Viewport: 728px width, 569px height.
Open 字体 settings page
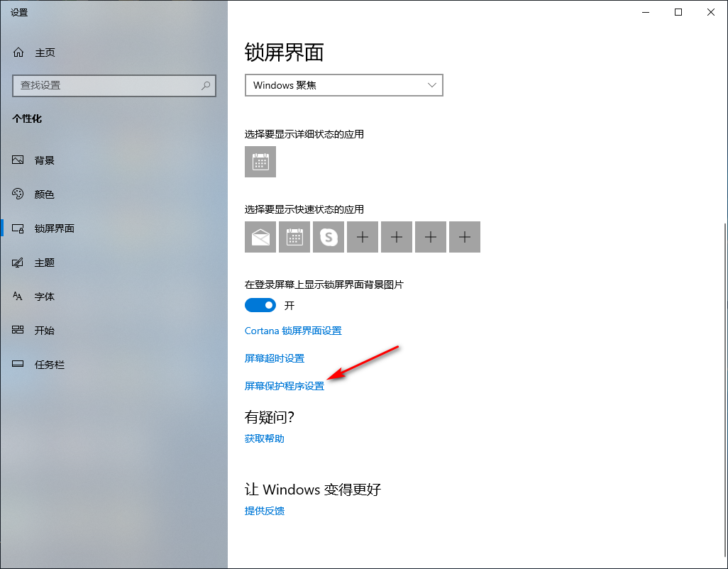[x=44, y=297]
